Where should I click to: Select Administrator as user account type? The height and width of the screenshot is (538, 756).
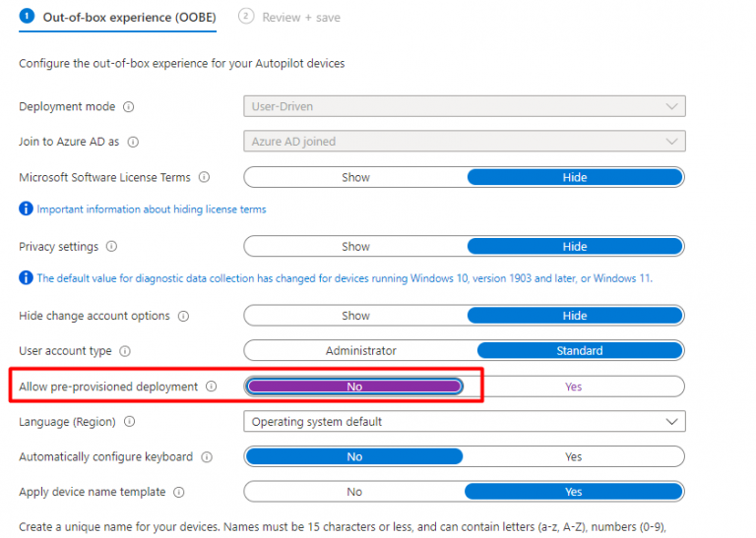coord(360,351)
